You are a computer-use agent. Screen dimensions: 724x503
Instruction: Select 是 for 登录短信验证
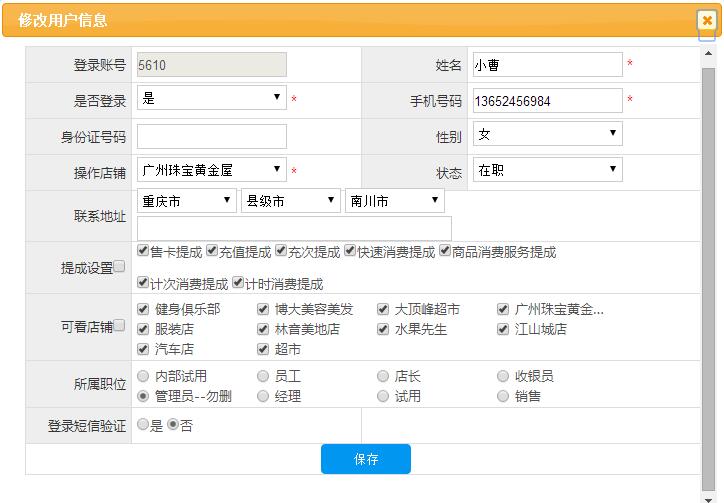(143, 425)
